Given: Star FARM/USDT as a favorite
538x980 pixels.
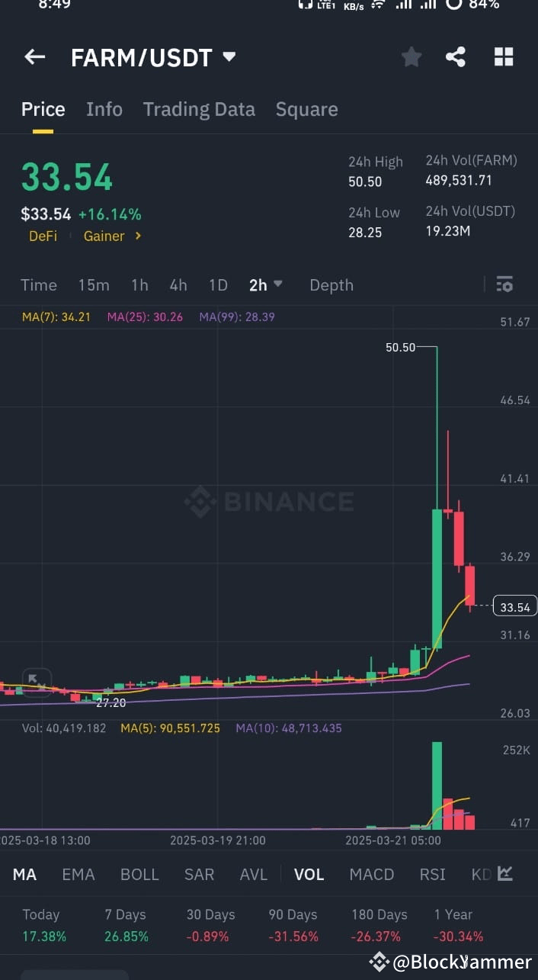Looking at the screenshot, I should click(412, 56).
